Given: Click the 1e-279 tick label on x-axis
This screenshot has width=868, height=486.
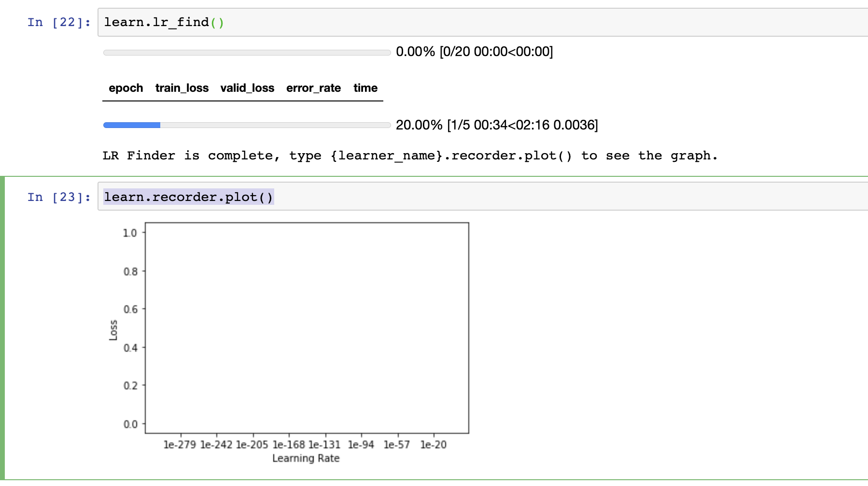Looking at the screenshot, I should [180, 444].
